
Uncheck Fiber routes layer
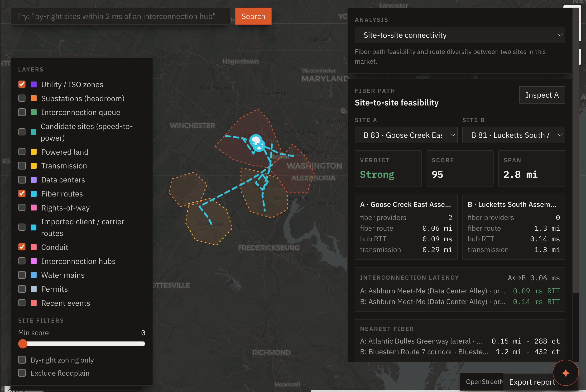pyautogui.click(x=22, y=193)
